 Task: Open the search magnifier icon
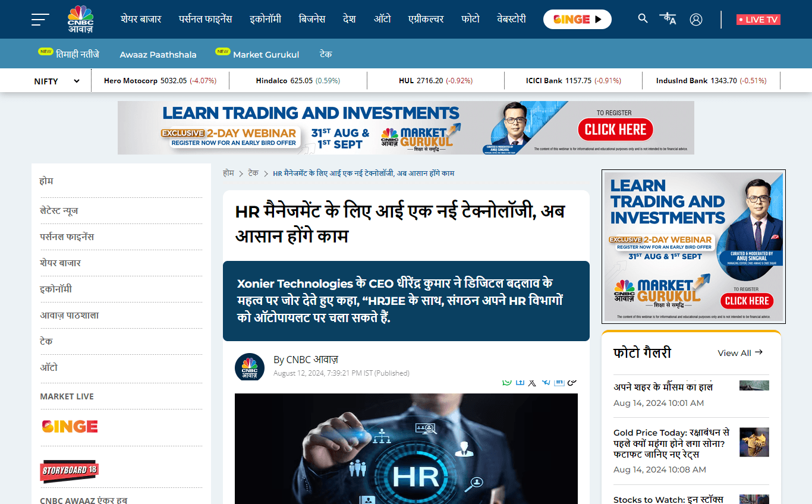643,18
